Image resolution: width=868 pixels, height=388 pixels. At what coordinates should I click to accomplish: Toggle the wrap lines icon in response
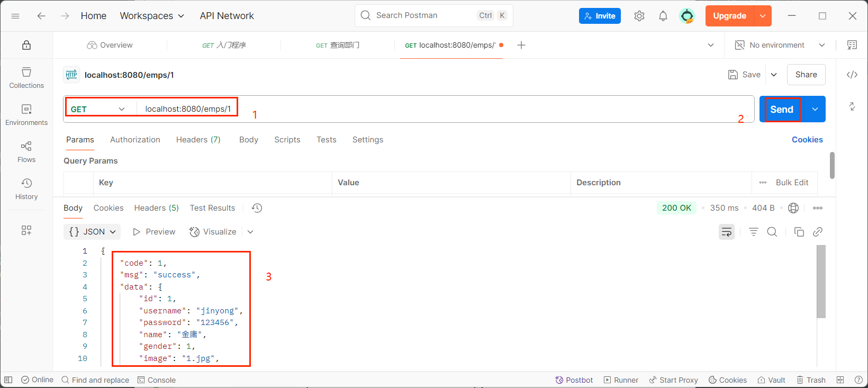(x=727, y=232)
